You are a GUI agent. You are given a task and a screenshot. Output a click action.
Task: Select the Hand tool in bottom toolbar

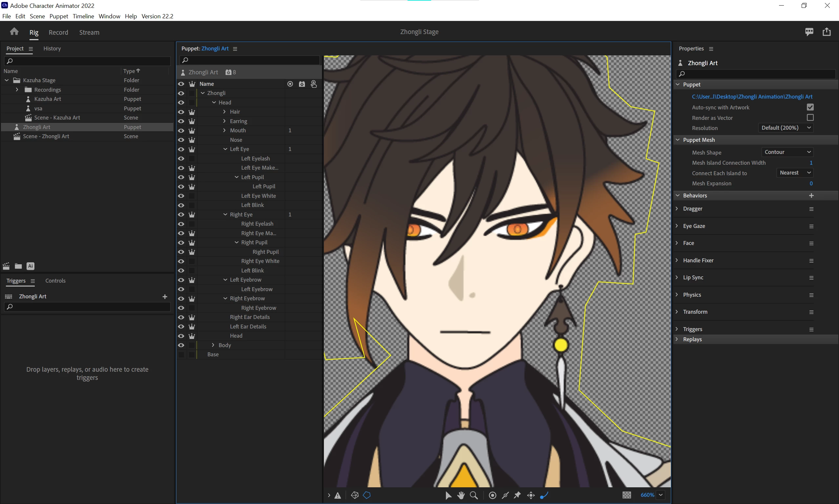coord(461,495)
